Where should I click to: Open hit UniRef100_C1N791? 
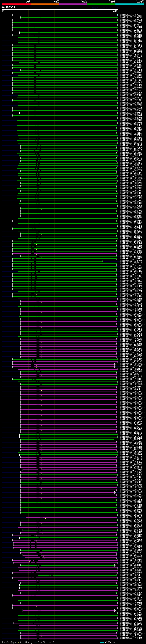point(131,17)
